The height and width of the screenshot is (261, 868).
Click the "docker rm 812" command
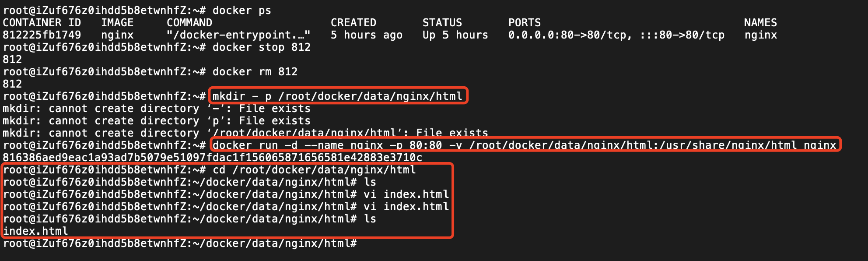tap(255, 72)
